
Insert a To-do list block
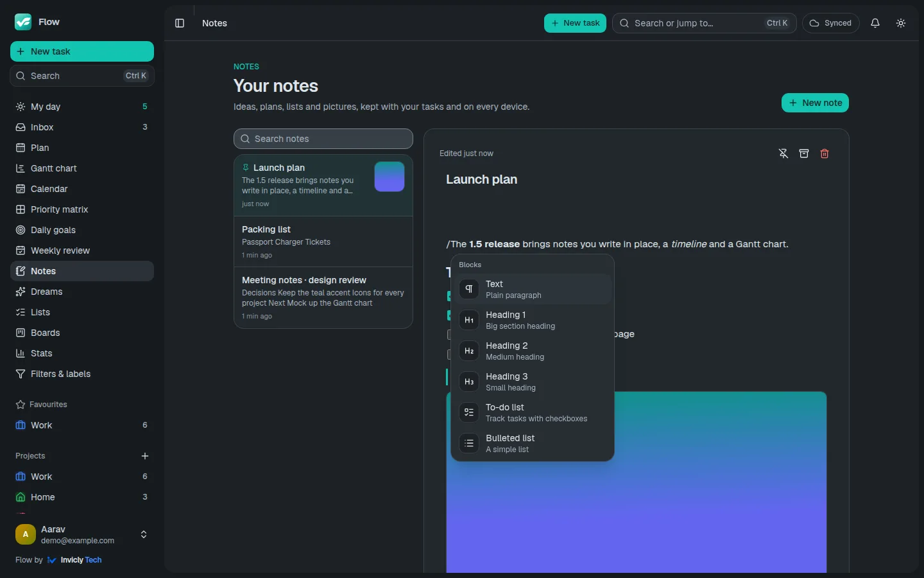tap(533, 412)
